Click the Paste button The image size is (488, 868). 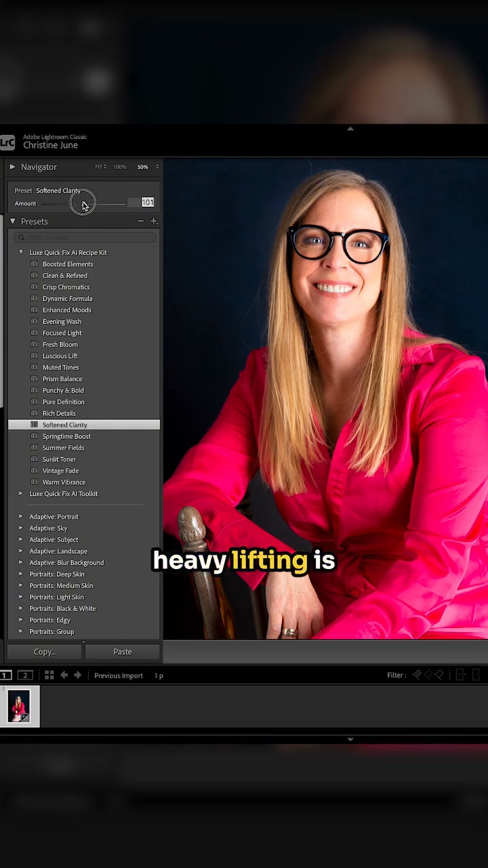123,652
